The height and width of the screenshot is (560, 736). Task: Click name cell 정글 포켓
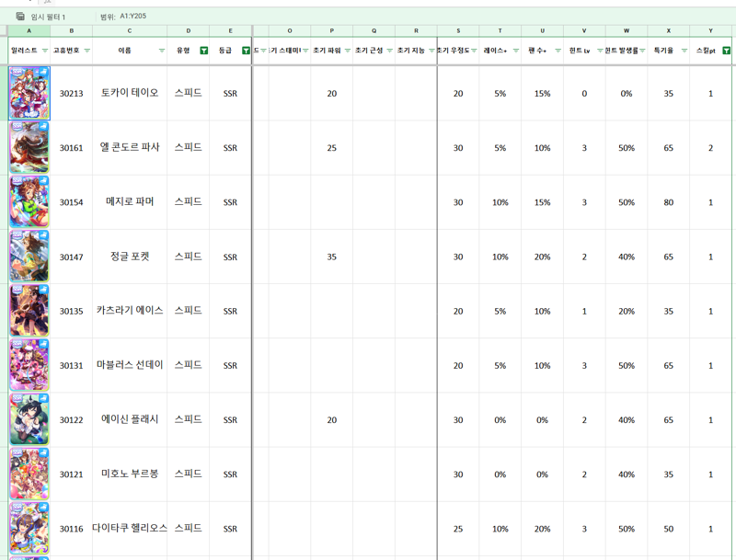[130, 257]
